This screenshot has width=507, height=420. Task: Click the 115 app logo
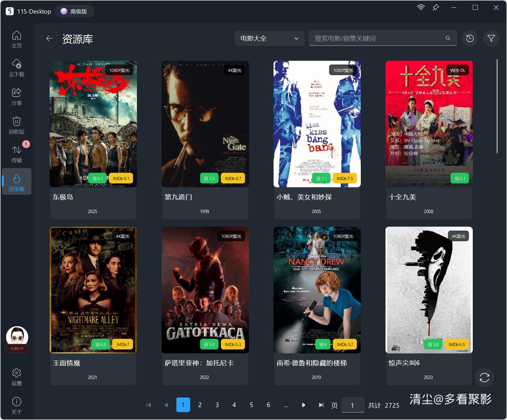10,11
